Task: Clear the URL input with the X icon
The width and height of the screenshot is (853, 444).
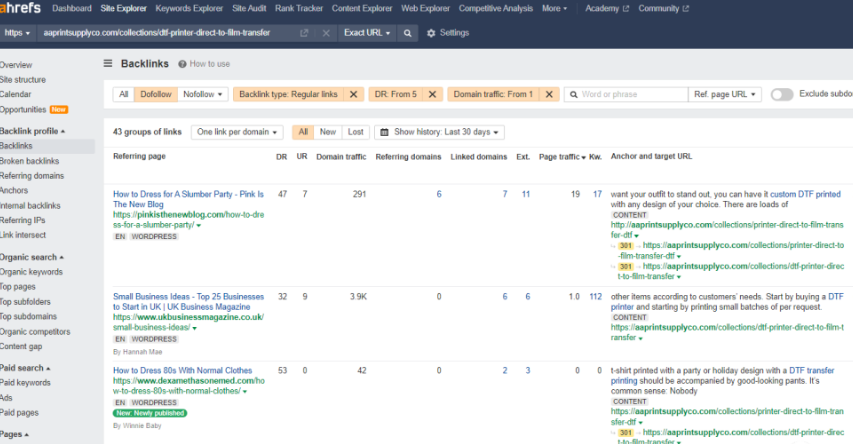Action: [326, 33]
